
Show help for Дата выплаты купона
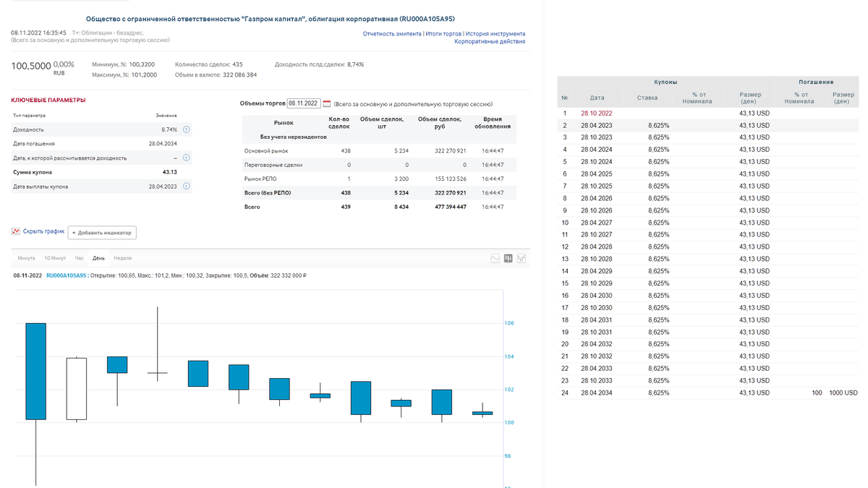click(186, 186)
